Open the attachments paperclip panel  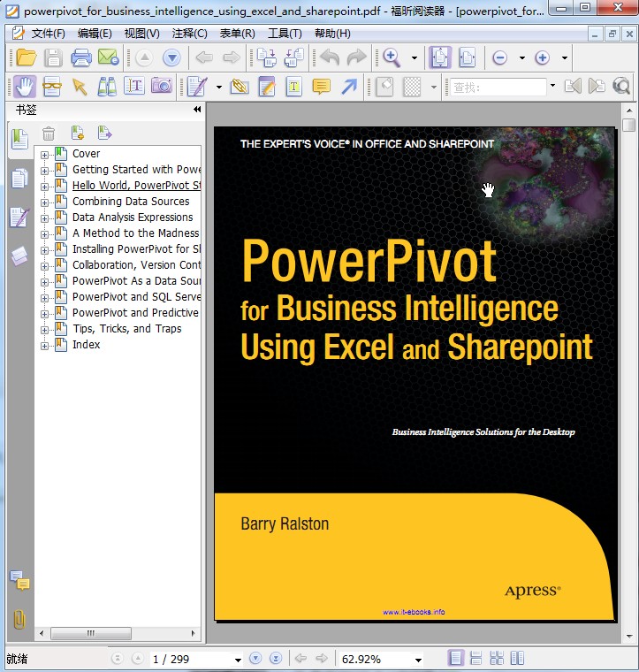click(19, 619)
